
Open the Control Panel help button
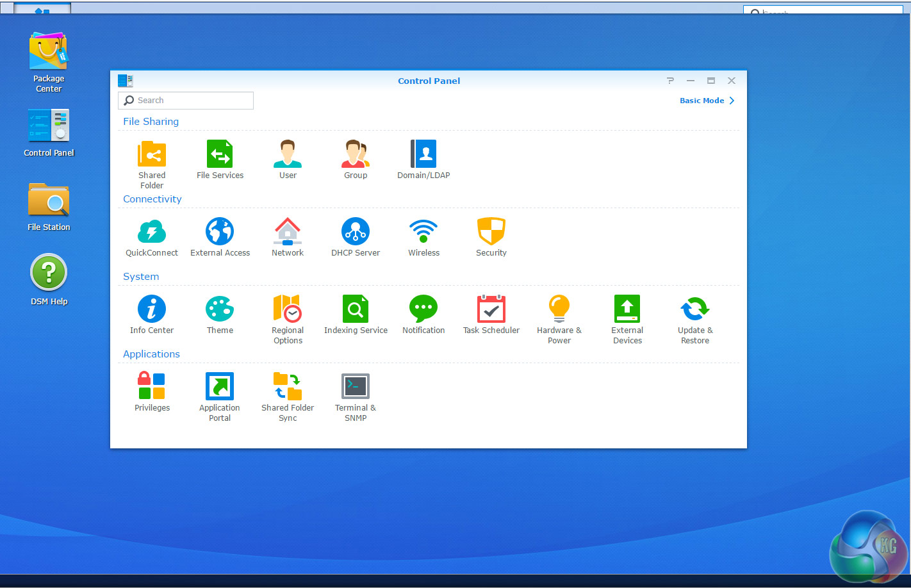[670, 81]
